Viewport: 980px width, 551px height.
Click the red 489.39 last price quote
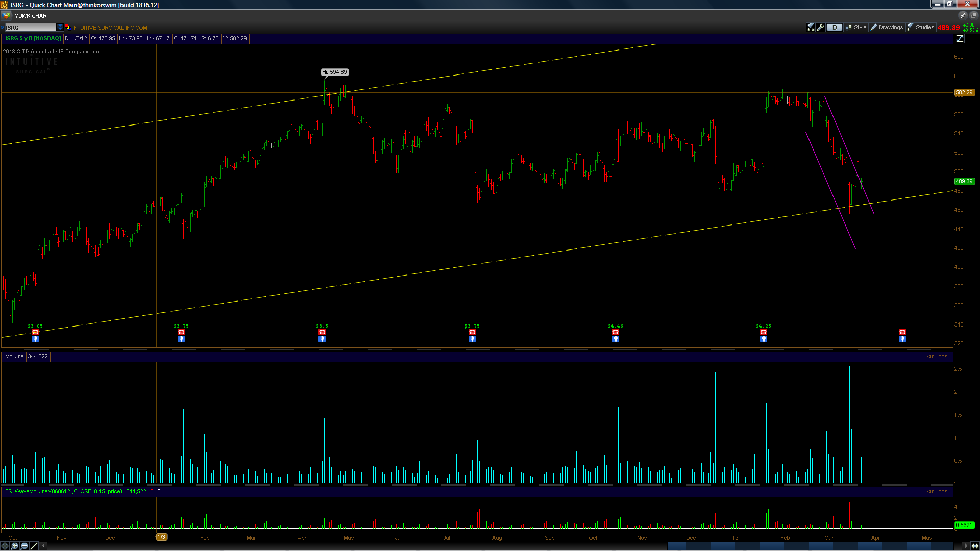pyautogui.click(x=948, y=28)
